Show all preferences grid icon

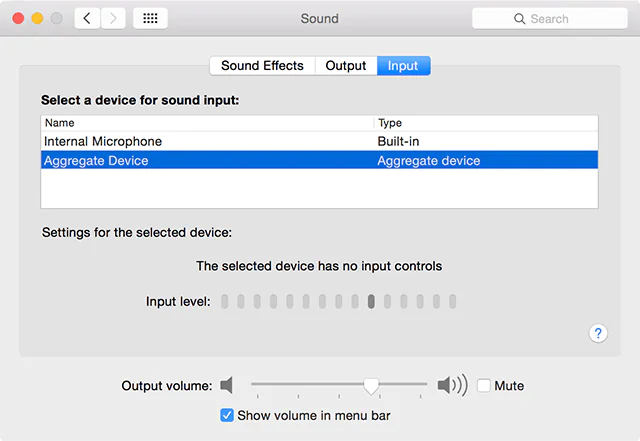pyautogui.click(x=150, y=18)
